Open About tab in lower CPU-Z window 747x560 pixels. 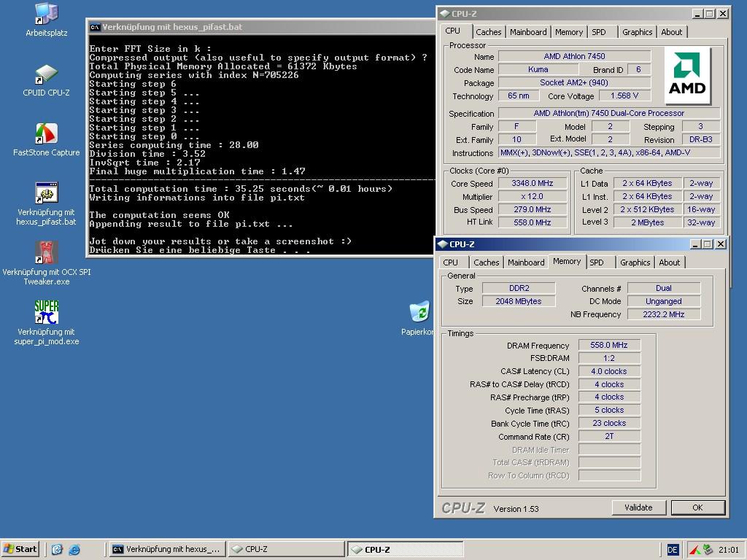tap(670, 262)
